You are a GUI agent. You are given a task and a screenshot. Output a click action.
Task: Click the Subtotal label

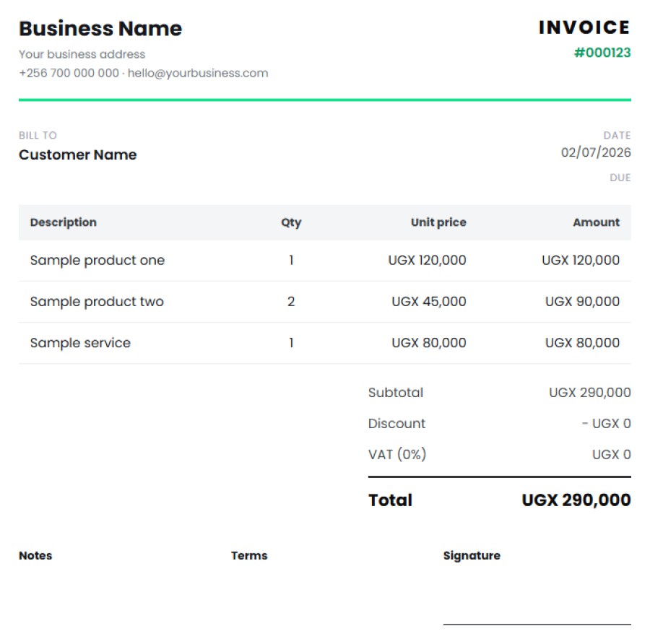pos(396,393)
